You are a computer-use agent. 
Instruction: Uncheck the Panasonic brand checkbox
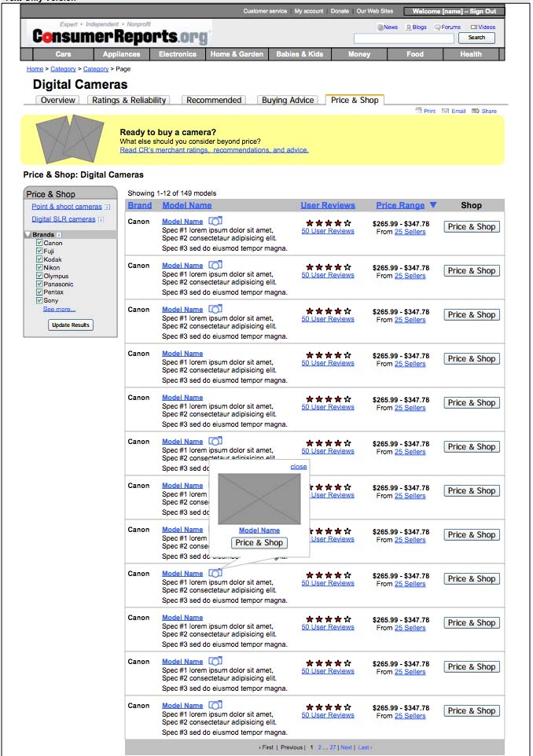(39, 284)
